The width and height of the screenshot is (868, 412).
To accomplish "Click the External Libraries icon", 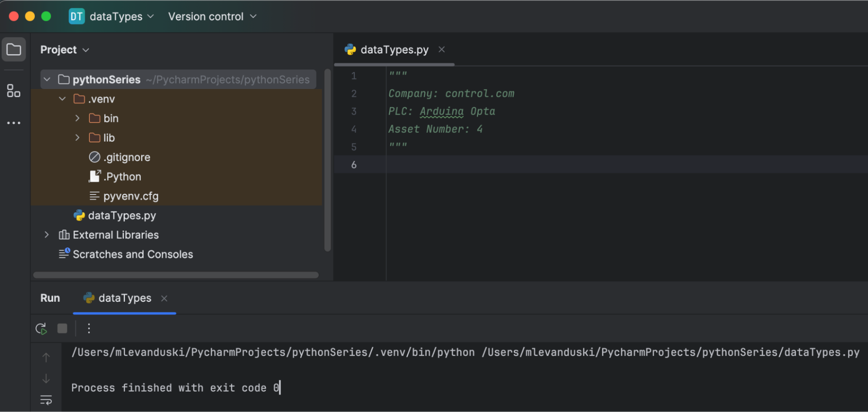I will pos(64,235).
